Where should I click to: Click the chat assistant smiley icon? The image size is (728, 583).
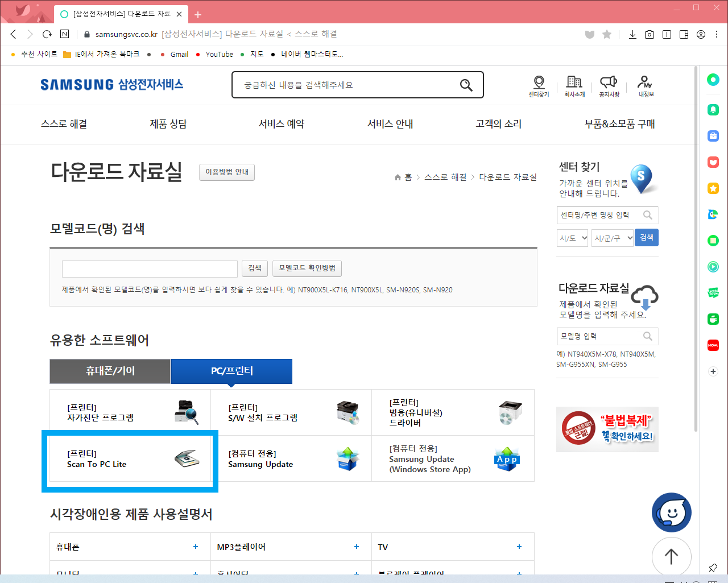(672, 512)
